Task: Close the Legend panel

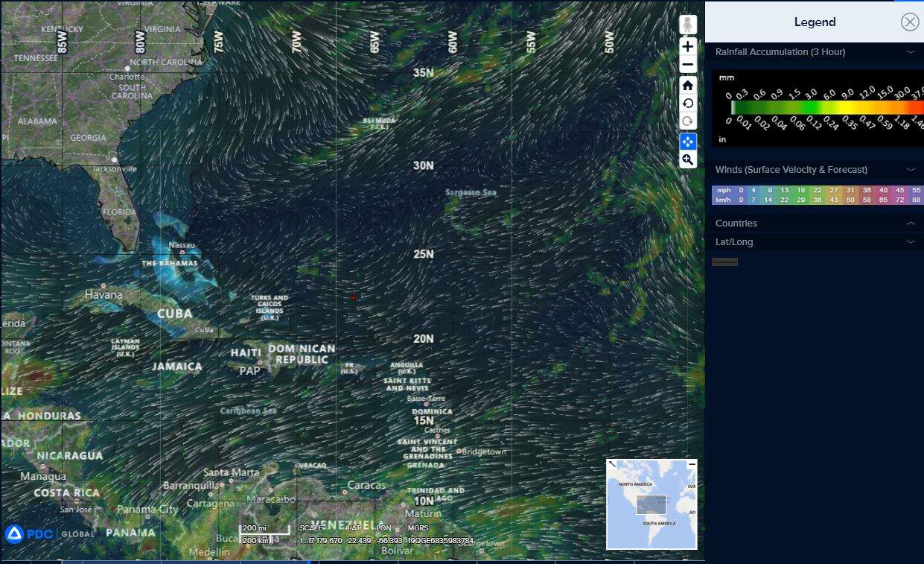Action: tap(909, 22)
